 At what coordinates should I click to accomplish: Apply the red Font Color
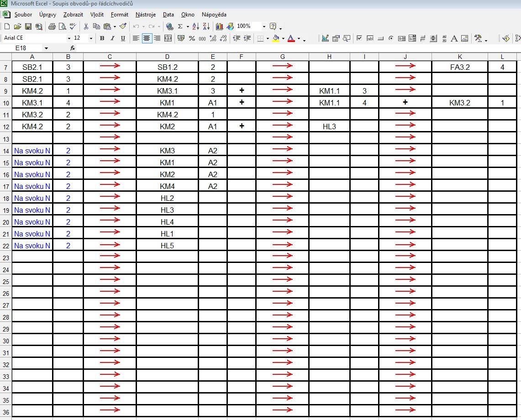point(291,38)
